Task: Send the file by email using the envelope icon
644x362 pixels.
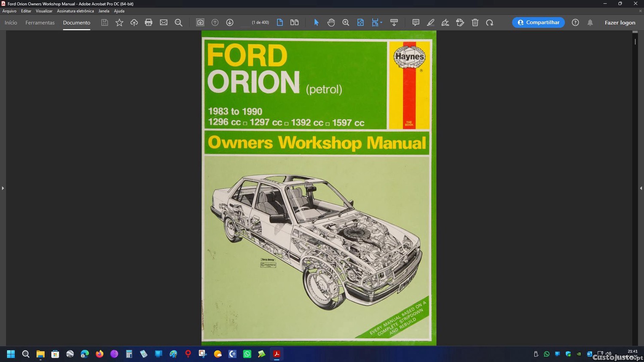Action: click(x=164, y=22)
